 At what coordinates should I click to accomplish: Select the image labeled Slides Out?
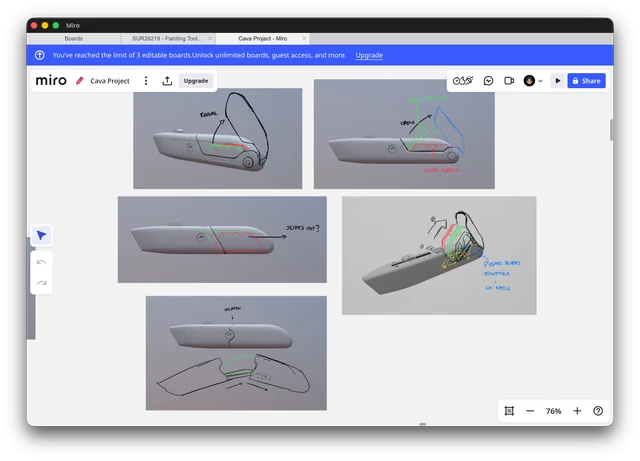222,239
